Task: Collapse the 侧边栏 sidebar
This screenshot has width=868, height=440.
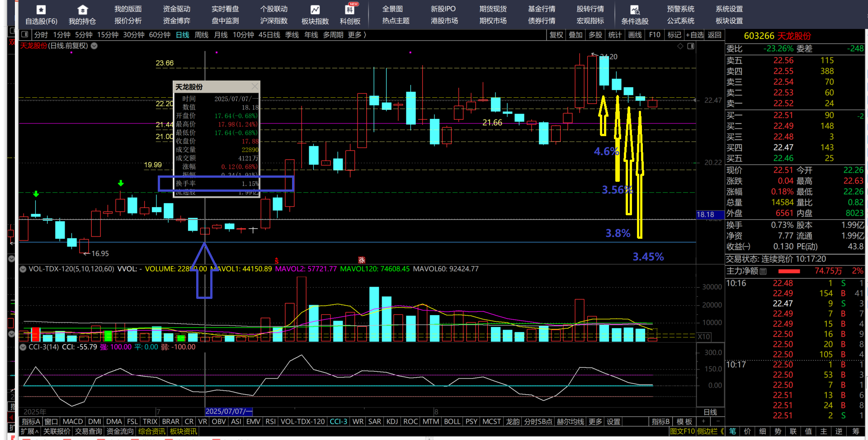Action: pos(710,431)
